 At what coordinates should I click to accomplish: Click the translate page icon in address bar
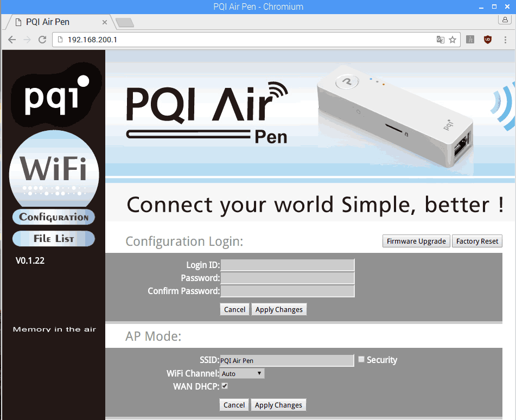[x=440, y=40]
